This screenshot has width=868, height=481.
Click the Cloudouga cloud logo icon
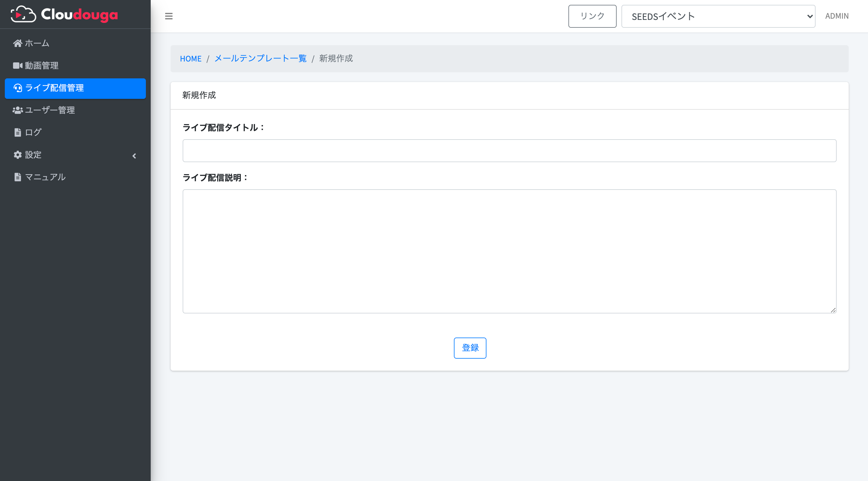point(23,14)
